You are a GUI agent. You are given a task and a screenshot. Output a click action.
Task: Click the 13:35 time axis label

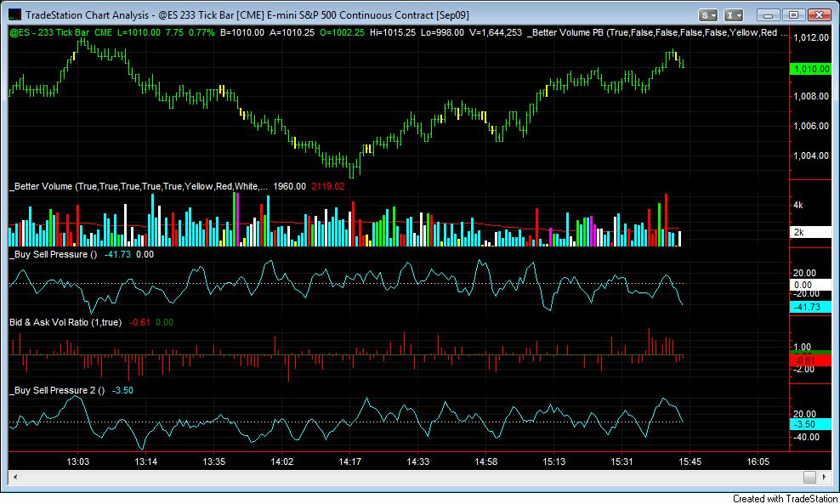pyautogui.click(x=213, y=462)
